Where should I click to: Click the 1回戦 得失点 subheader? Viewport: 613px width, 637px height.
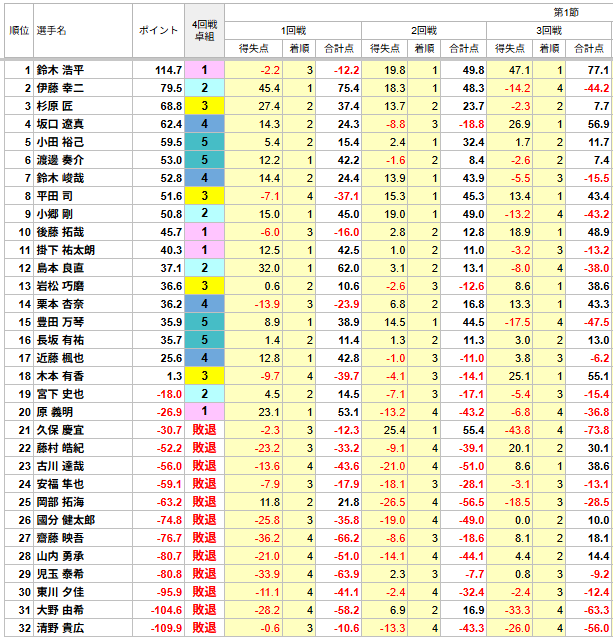coord(253,49)
